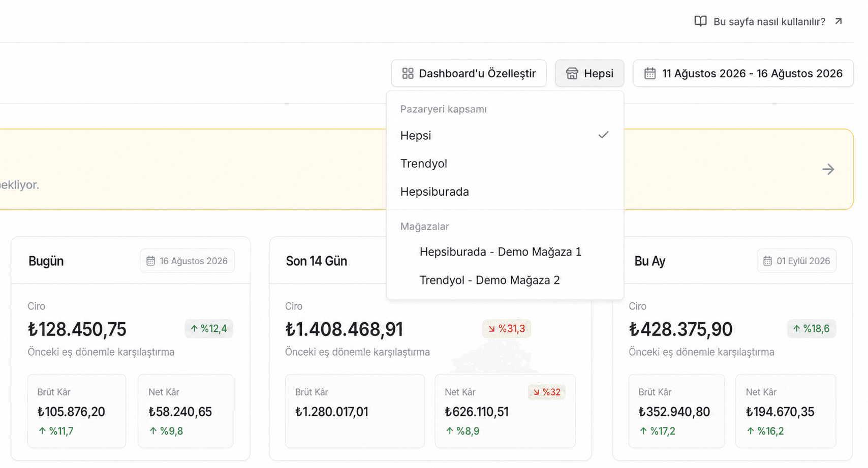Image resolution: width=868 pixels, height=468 pixels.
Task: Click the red %31,3 decrease badge
Action: 507,329
